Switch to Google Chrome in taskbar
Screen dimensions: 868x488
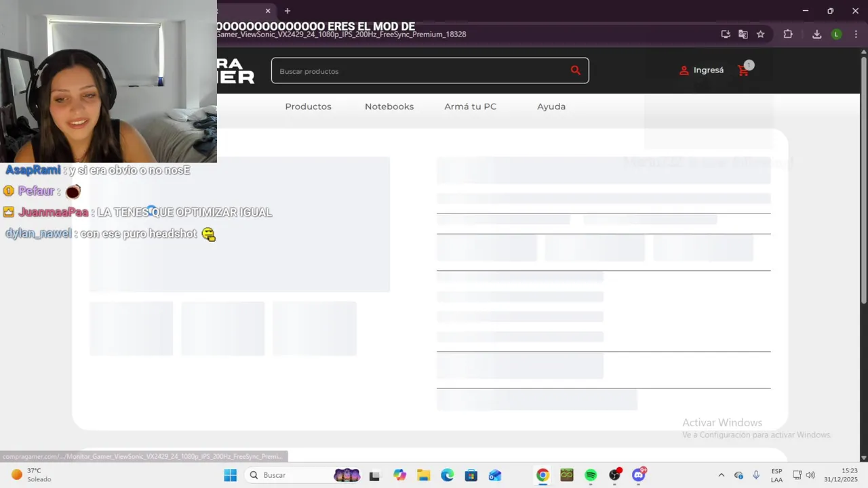click(x=542, y=475)
